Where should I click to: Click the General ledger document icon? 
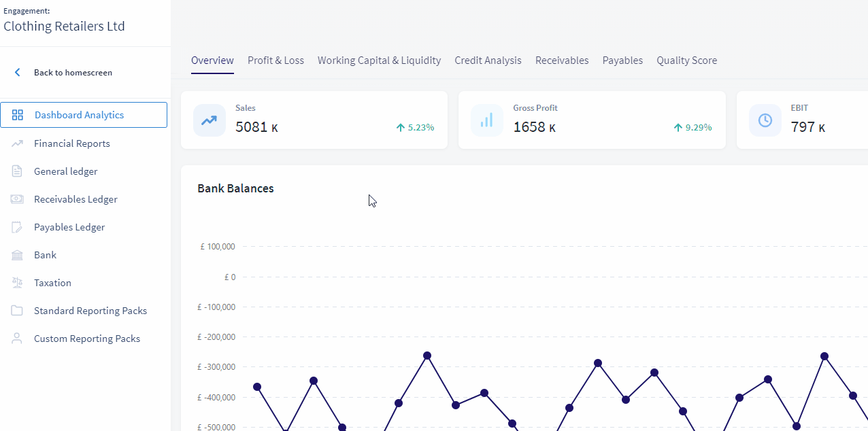18,171
